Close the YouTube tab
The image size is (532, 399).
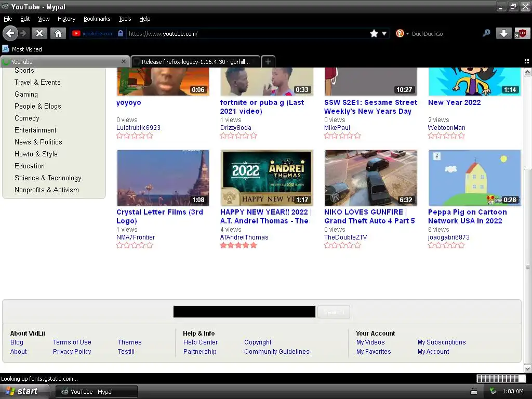[x=124, y=61]
